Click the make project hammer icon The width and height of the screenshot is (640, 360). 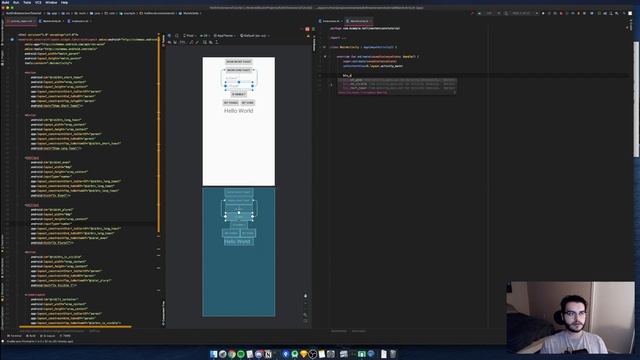[472, 13]
